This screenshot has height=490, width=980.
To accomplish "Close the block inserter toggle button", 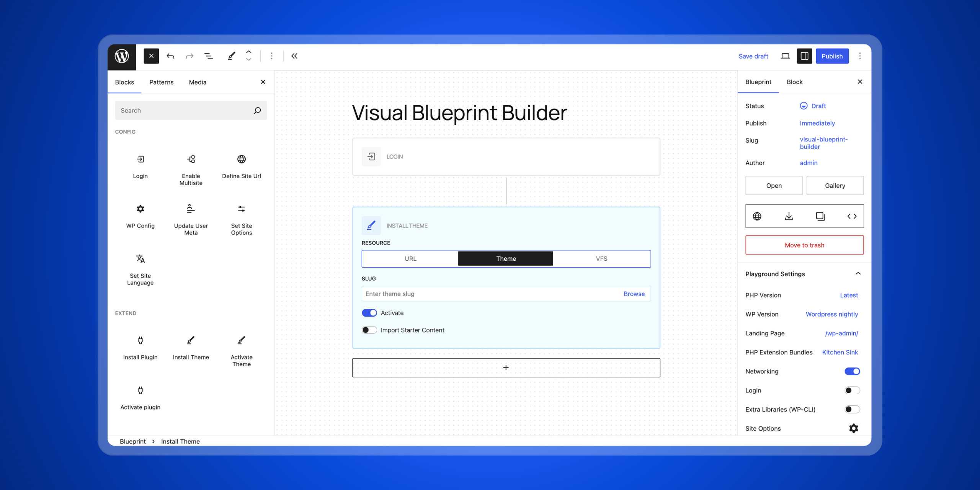I will 151,56.
